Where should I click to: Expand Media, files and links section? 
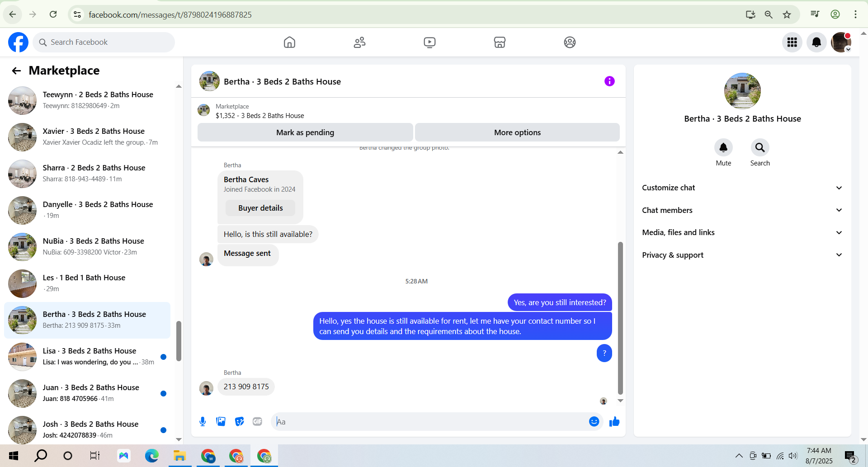742,232
